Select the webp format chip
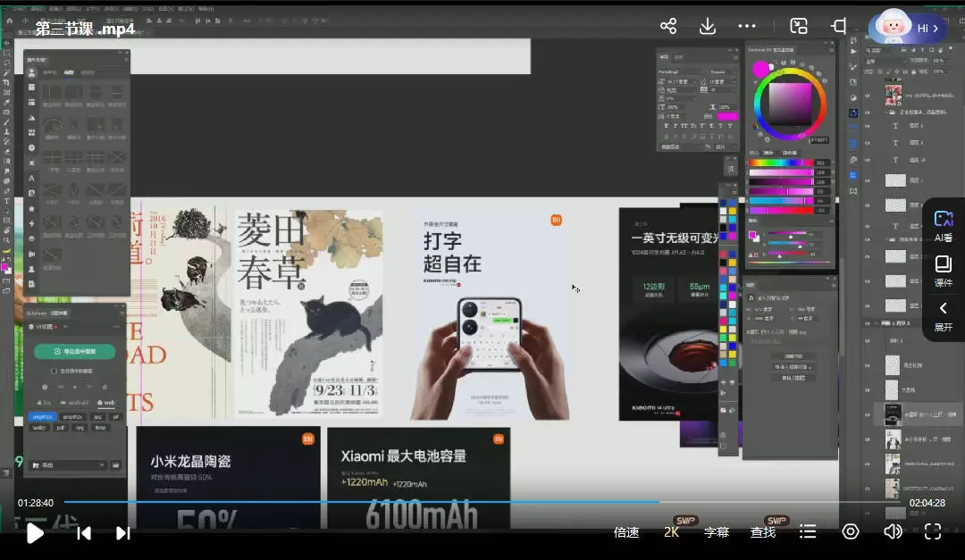Viewport: 965px width, 560px height. (x=39, y=428)
